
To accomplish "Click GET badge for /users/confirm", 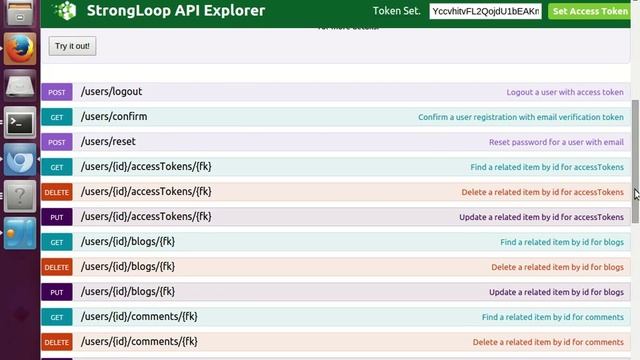I will point(57,117).
